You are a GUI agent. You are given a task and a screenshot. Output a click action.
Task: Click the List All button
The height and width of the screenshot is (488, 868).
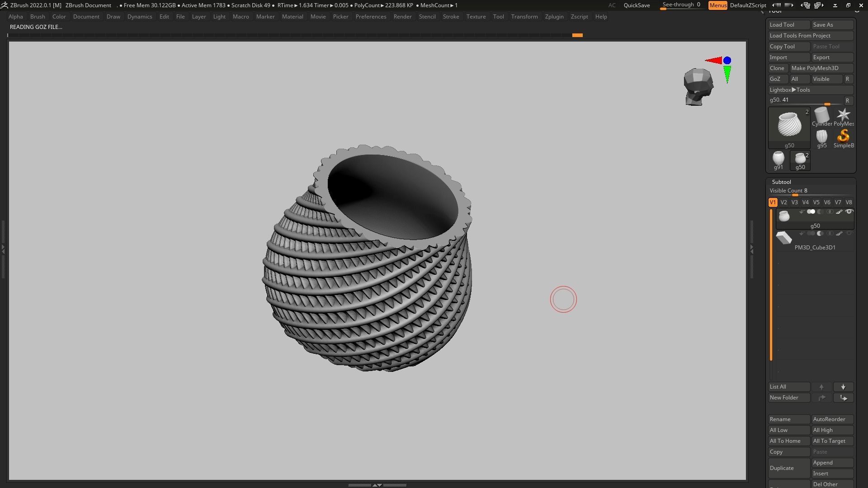pyautogui.click(x=789, y=387)
